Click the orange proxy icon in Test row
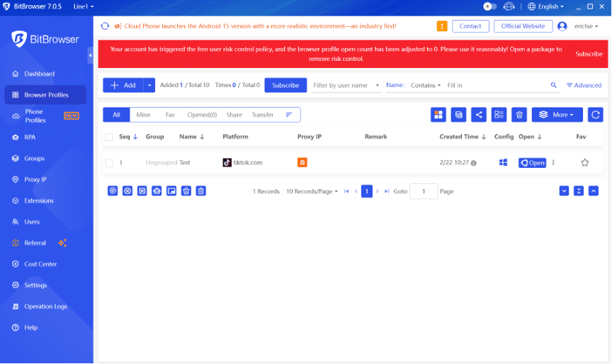This screenshot has width=612, height=364. click(x=302, y=162)
